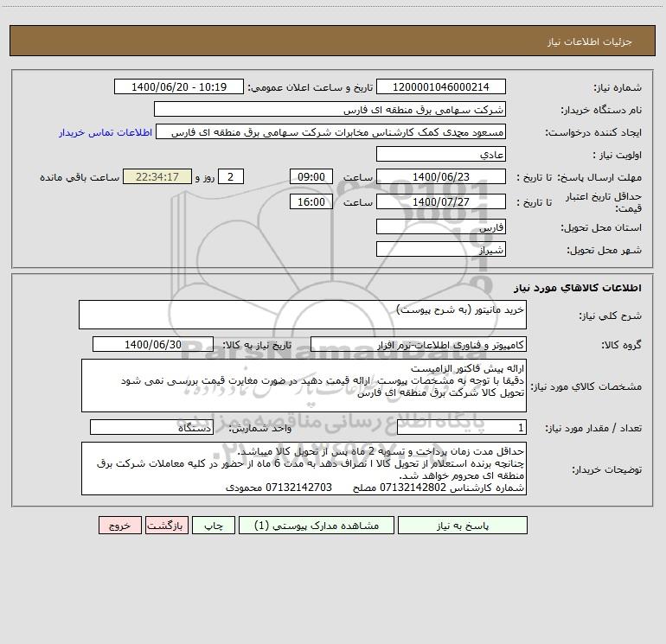Click the بازگشت back button
The image size is (666, 644).
[x=166, y=525]
